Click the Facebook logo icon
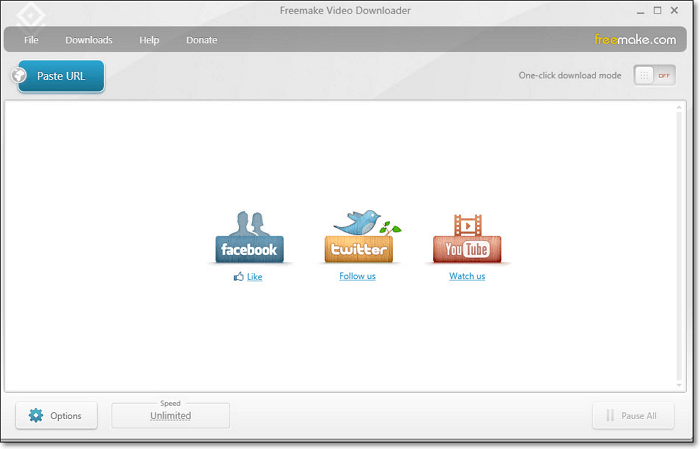This screenshot has height=449, width=700. pyautogui.click(x=249, y=238)
